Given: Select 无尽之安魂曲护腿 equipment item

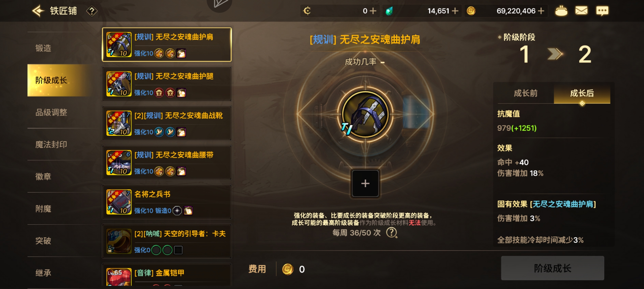Looking at the screenshot, I should click(x=167, y=84).
